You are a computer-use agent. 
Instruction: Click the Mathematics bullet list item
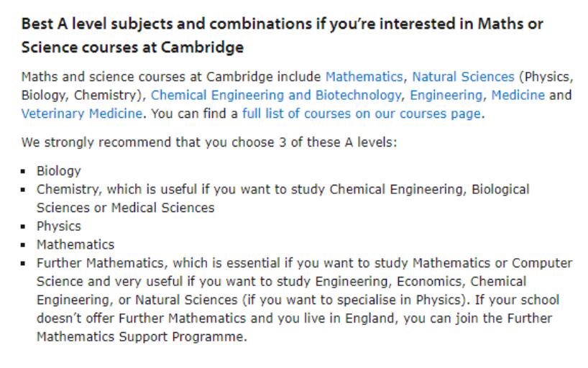point(75,244)
